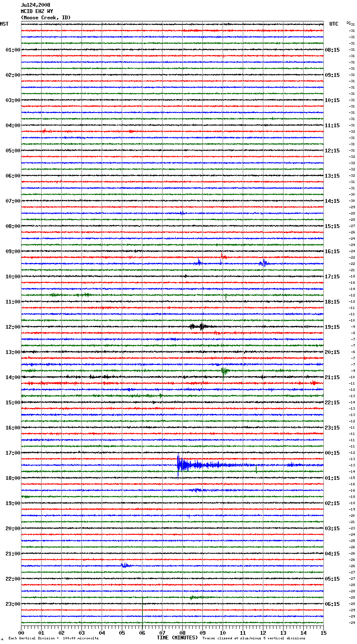Select the 06:00 MST time label

13,176
